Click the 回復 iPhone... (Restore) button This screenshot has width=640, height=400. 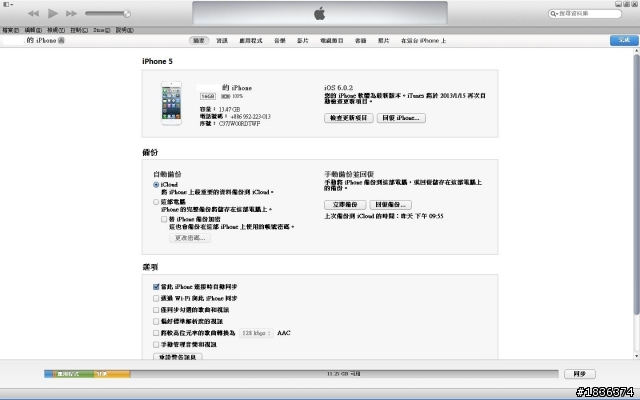pyautogui.click(x=401, y=118)
